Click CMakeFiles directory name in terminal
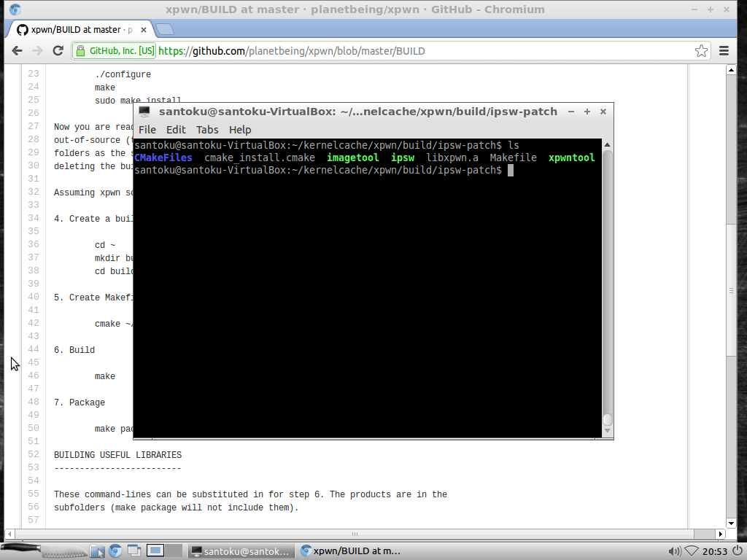 tap(163, 157)
